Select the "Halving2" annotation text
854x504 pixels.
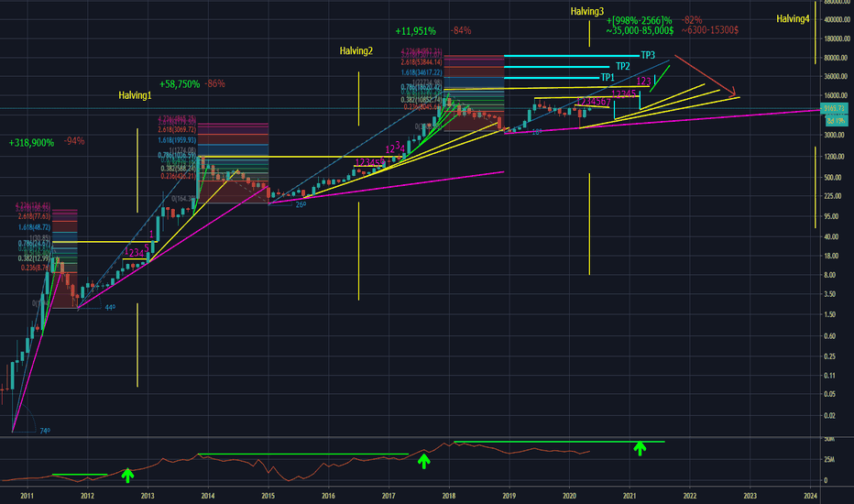(x=356, y=50)
